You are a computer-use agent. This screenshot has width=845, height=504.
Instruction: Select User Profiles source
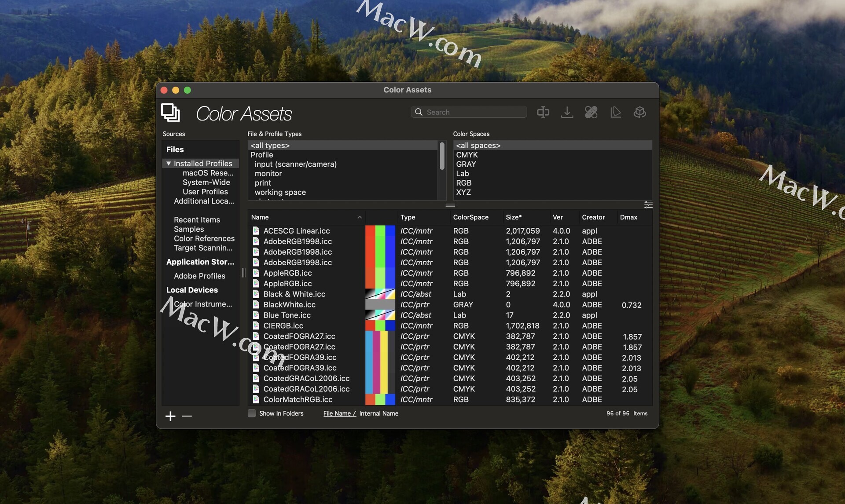click(x=205, y=192)
